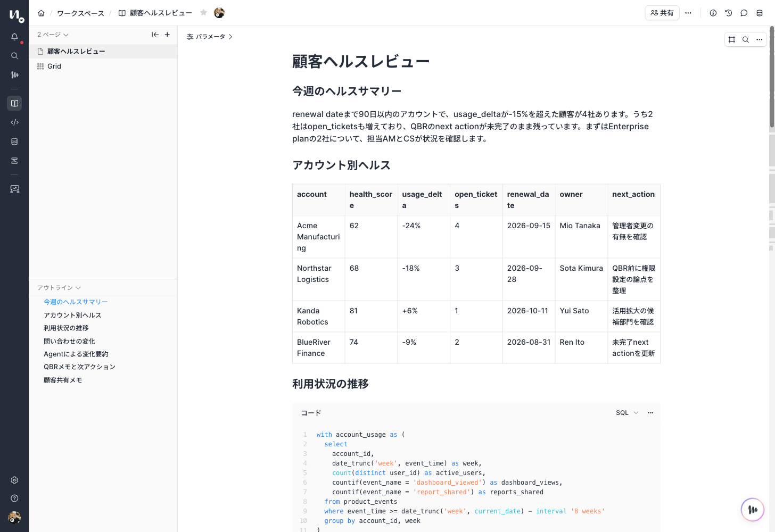Expand the パラメータ panel
Screen dimensions: 775x532
pyautogui.click(x=210, y=37)
